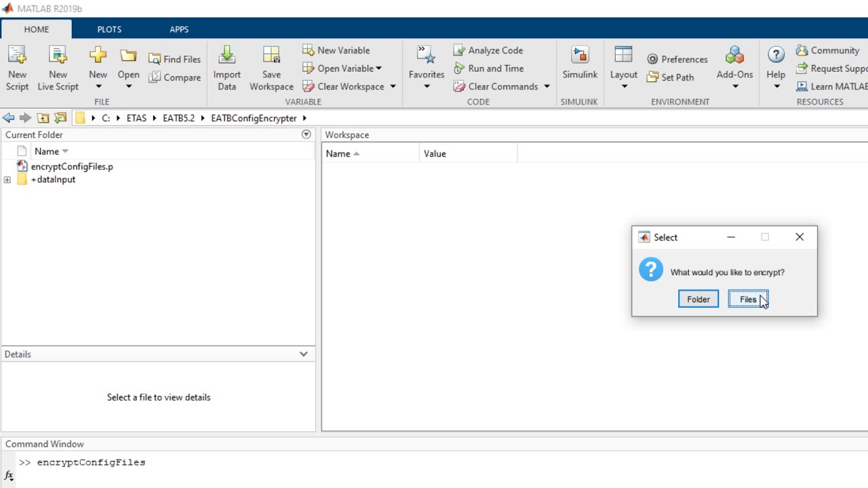
Task: Click the Files button in Select dialog
Action: tap(748, 299)
